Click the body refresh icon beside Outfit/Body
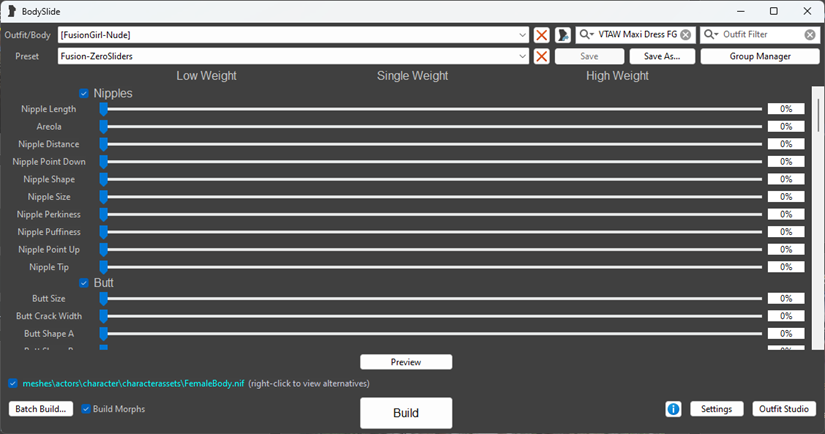 [x=564, y=35]
